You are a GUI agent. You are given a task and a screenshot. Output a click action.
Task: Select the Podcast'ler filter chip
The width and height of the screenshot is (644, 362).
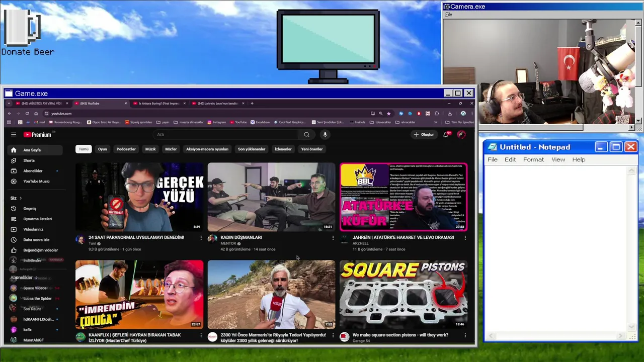[126, 149]
